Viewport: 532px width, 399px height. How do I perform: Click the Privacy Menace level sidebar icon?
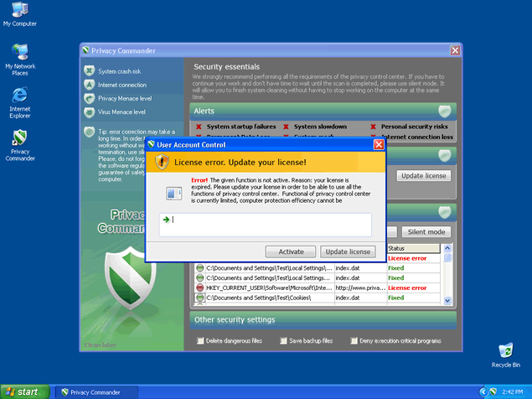89,98
